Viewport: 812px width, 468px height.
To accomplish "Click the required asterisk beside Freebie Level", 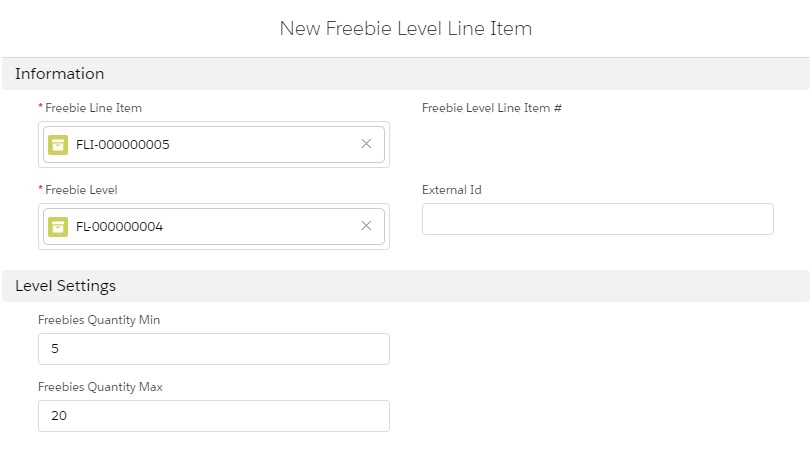I will 41,190.
